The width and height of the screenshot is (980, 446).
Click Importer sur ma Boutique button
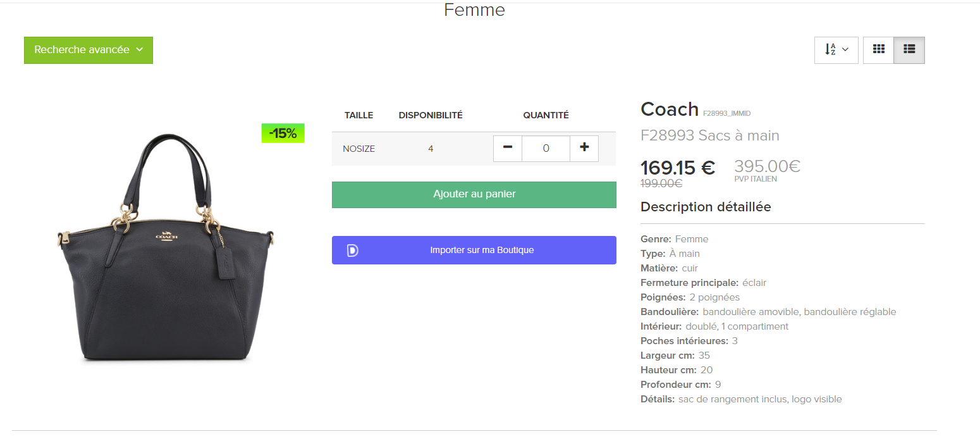coord(474,250)
